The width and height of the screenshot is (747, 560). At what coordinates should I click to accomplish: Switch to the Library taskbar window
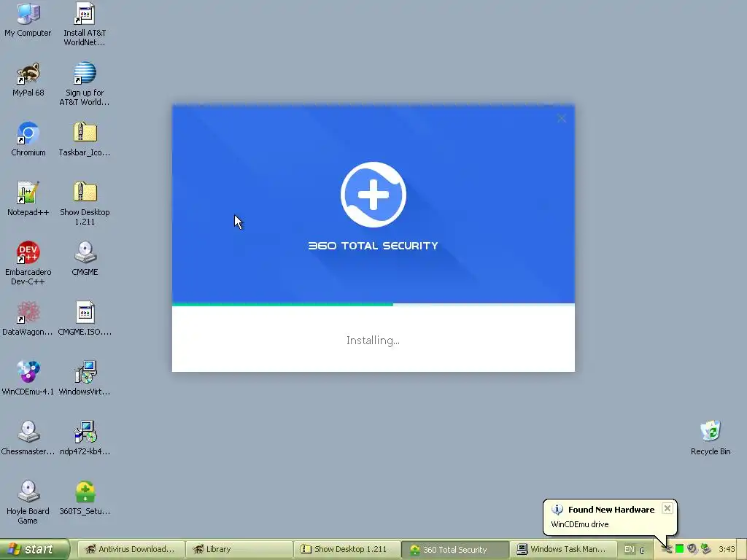(x=239, y=550)
